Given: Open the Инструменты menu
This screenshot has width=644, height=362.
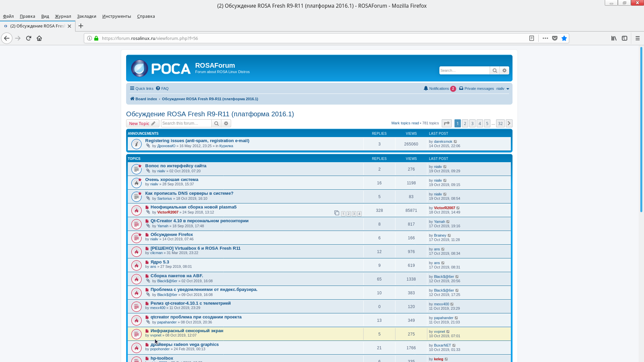Looking at the screenshot, I should pyautogui.click(x=116, y=16).
